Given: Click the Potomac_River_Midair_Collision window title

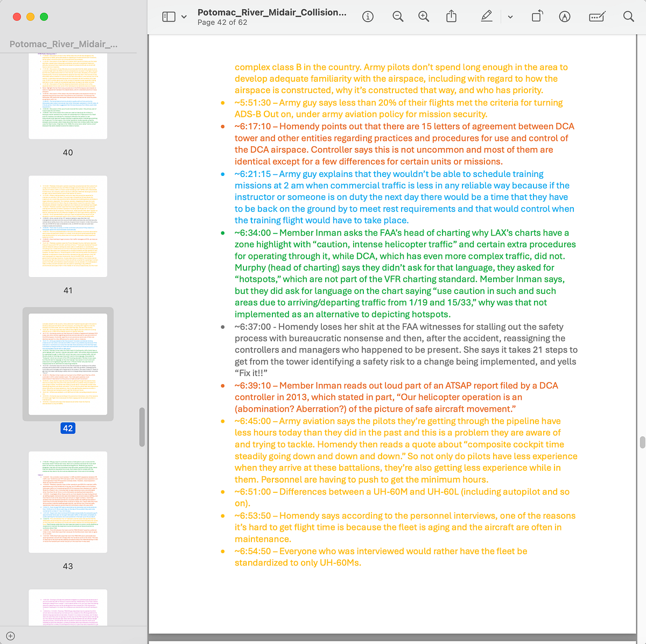Looking at the screenshot, I should [x=272, y=12].
